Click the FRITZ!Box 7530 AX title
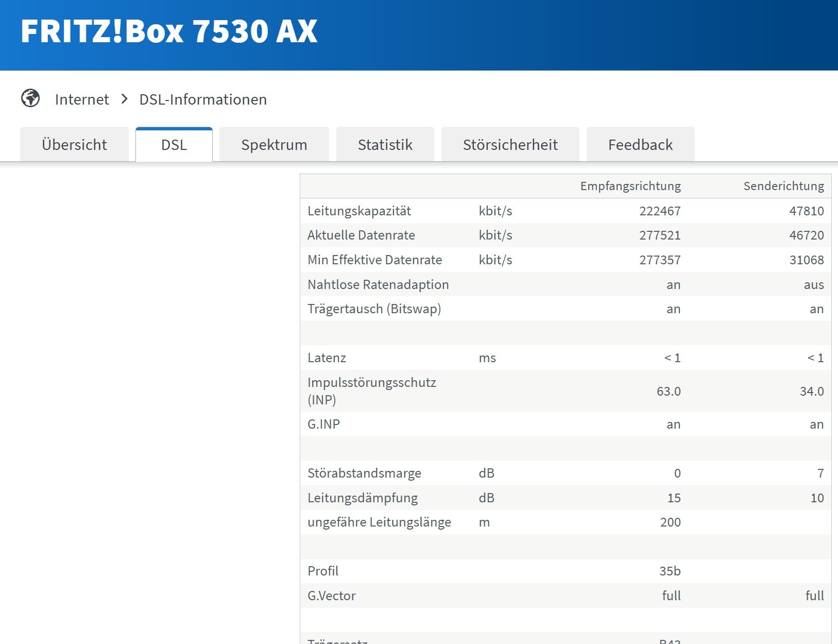Screen dimensions: 838x644 [x=169, y=31]
